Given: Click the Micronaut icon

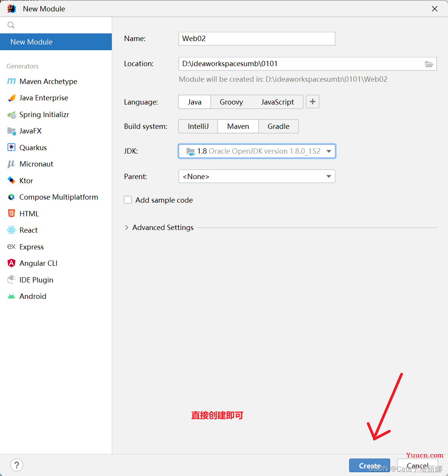Looking at the screenshot, I should [x=11, y=164].
